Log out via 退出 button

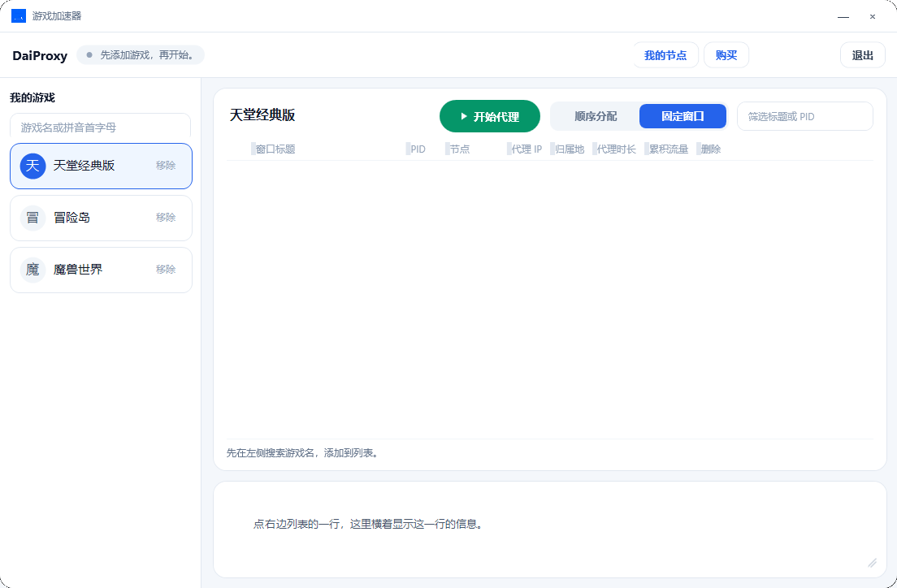(x=863, y=55)
